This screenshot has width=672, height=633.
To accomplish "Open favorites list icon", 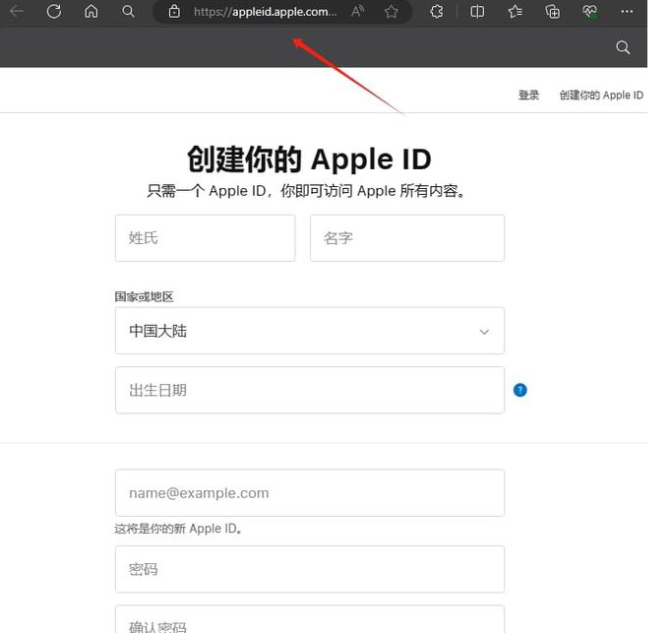I will click(x=515, y=12).
